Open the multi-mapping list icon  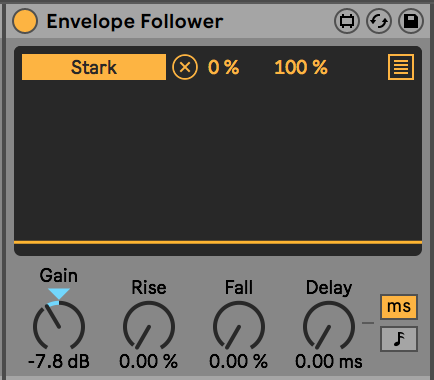tap(401, 67)
